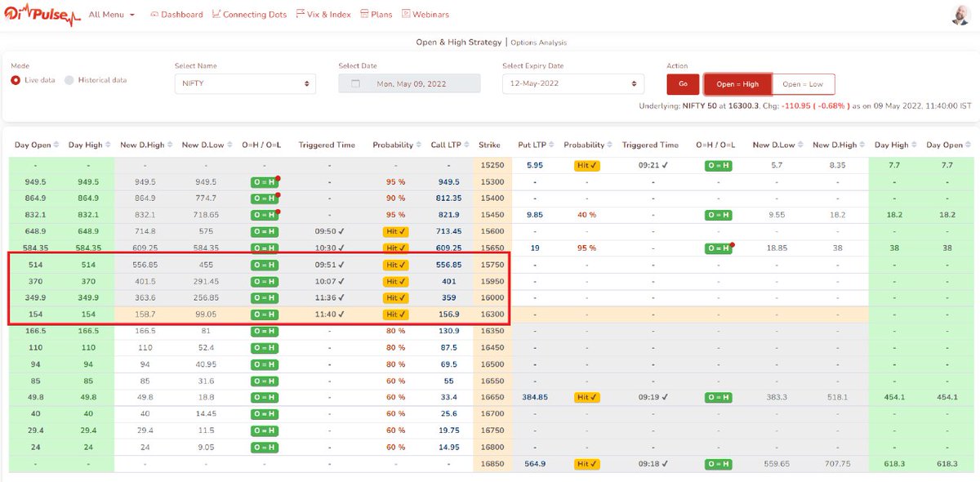Open Connecting Dots from the navbar
The height and width of the screenshot is (482, 980).
[249, 15]
